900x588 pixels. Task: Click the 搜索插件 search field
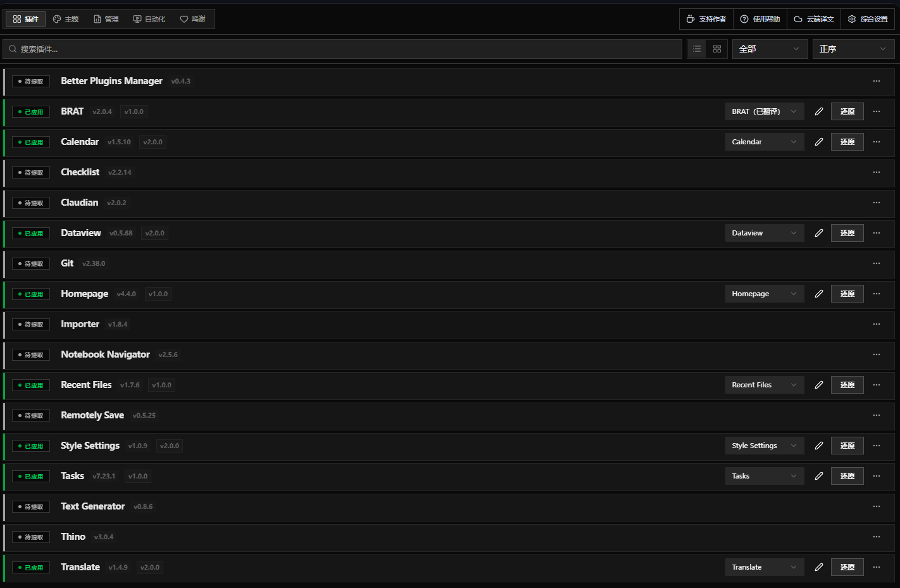point(342,49)
